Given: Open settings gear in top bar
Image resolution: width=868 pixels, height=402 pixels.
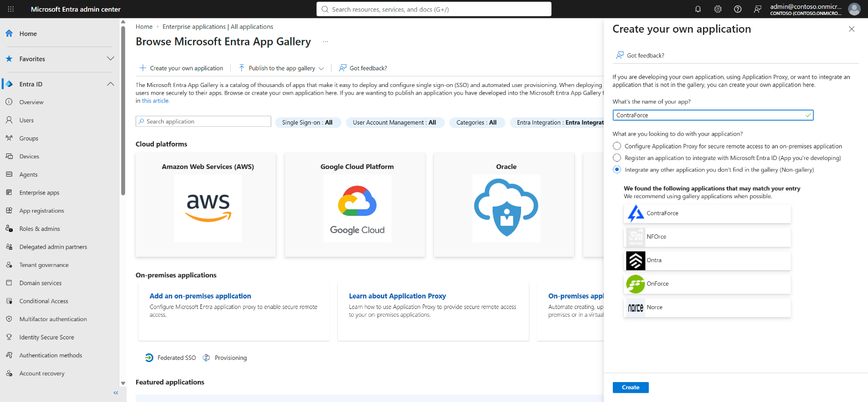Looking at the screenshot, I should click(x=718, y=9).
